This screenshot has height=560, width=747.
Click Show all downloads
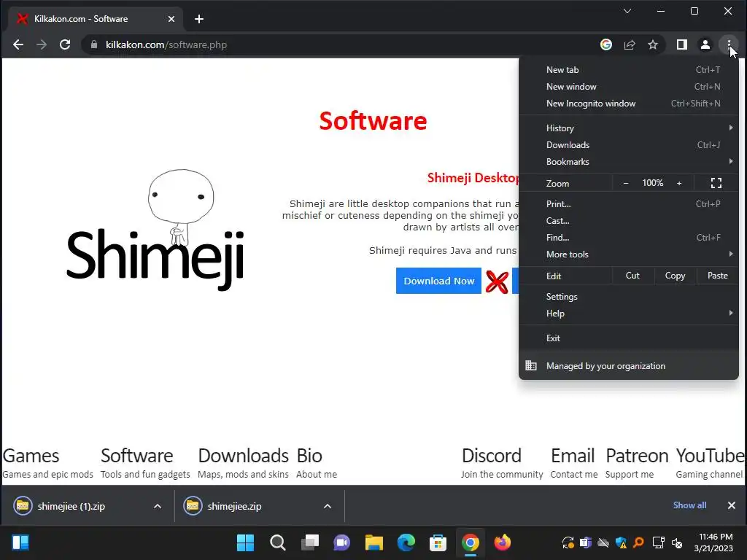[x=689, y=505]
